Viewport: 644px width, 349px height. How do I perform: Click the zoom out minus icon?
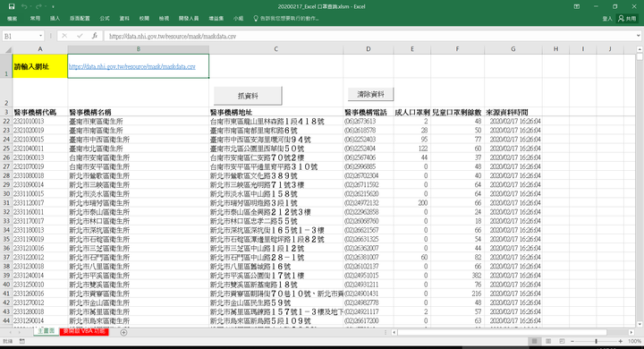point(572,341)
